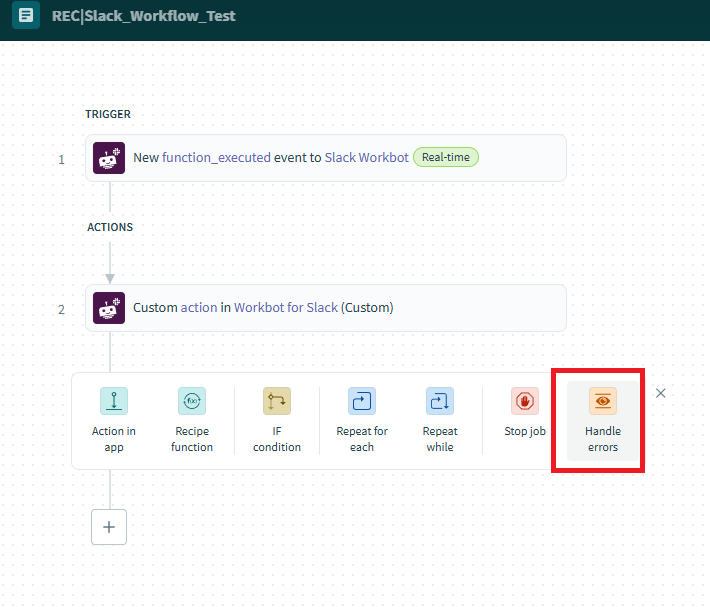This screenshot has width=710, height=607.
Task: Click the "IF condition" label text
Action: (x=277, y=439)
